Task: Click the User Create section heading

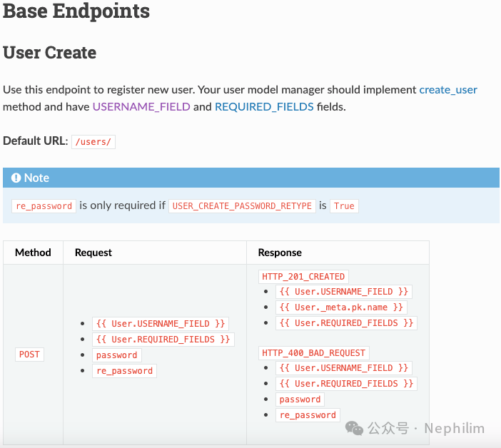Action: tap(50, 53)
